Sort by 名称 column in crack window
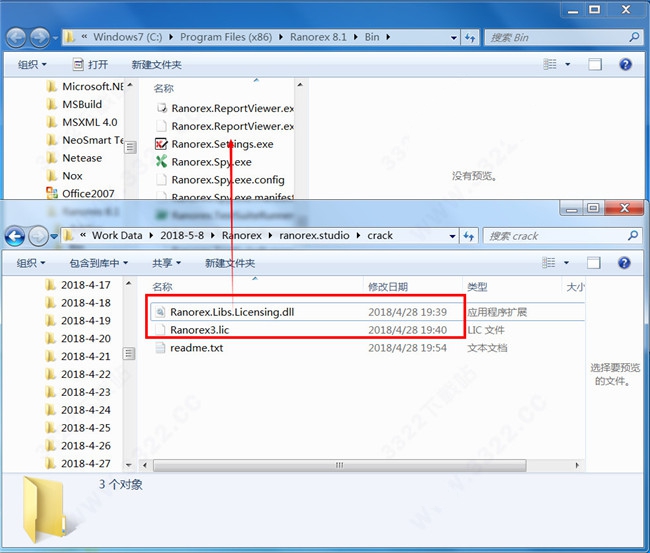650x553 pixels. click(x=162, y=287)
